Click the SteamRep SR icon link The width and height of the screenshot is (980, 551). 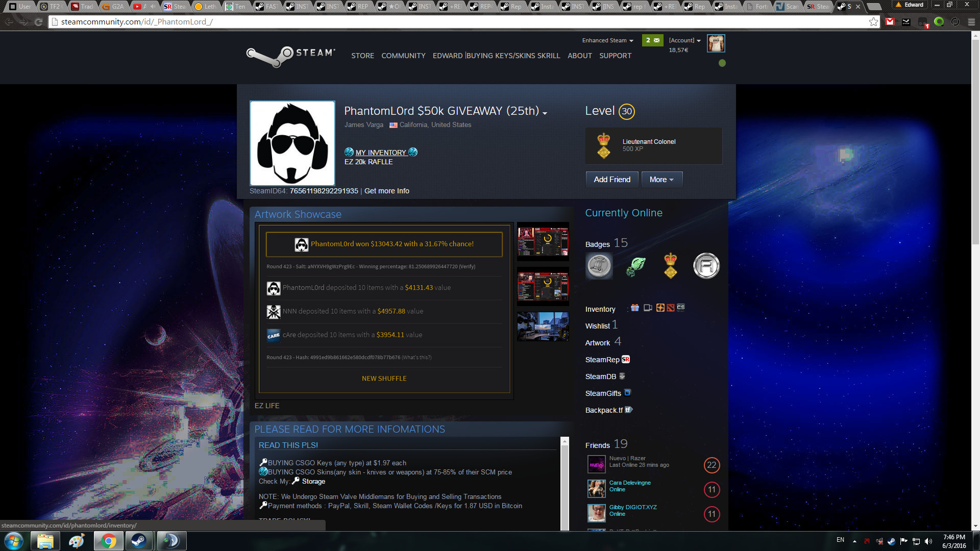tap(625, 360)
